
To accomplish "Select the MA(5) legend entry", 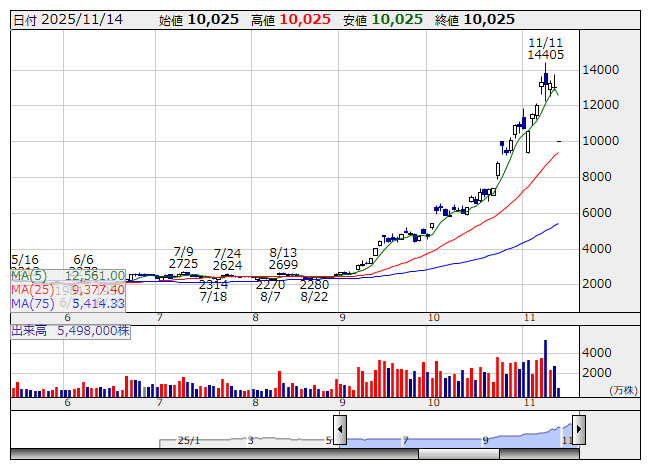I will [x=68, y=275].
